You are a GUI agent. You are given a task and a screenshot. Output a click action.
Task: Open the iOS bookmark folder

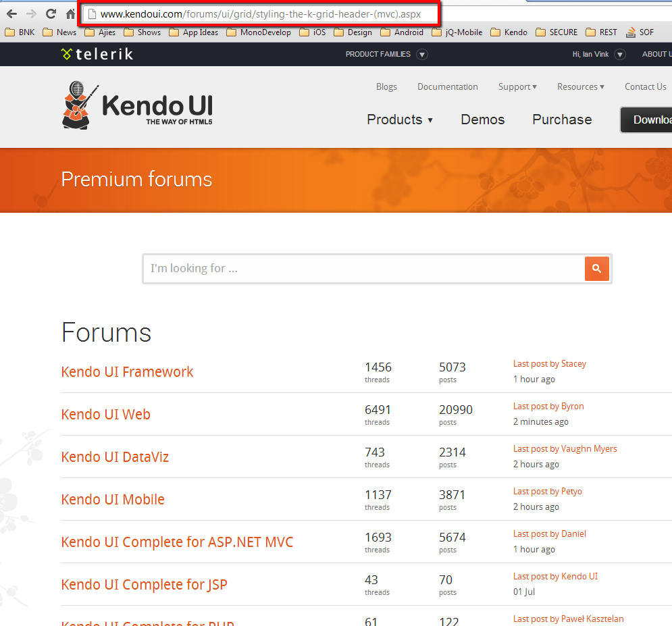point(313,32)
